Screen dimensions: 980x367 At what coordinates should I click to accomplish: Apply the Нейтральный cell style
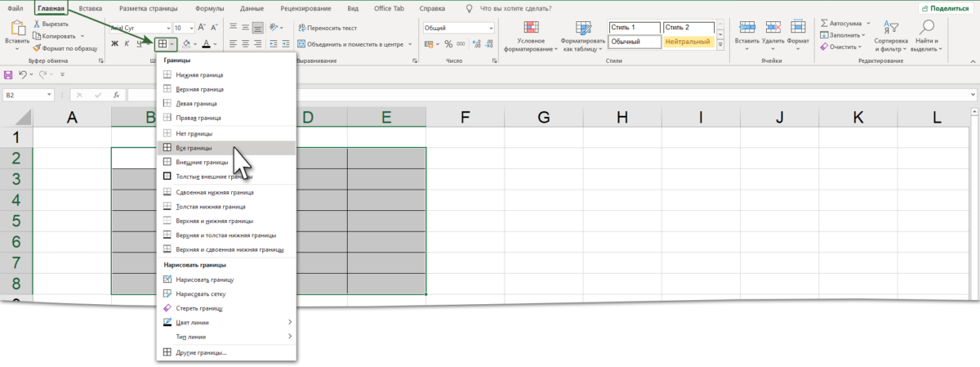688,41
